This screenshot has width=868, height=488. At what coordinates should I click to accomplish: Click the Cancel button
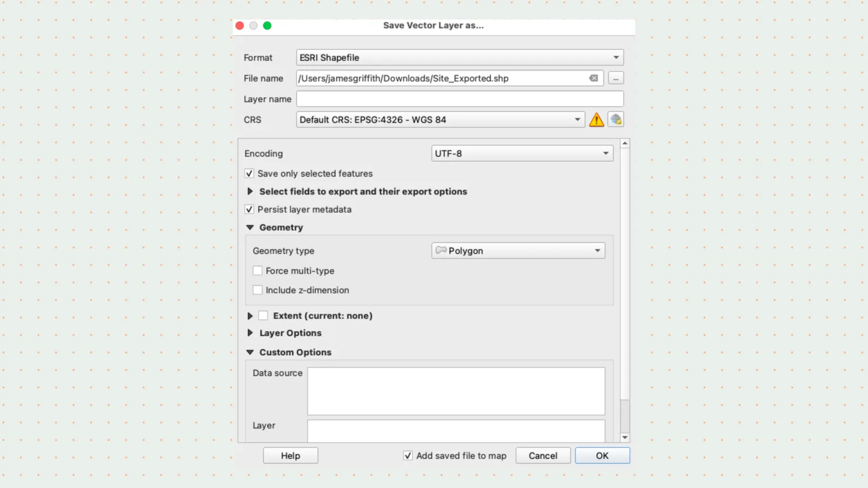tap(543, 455)
